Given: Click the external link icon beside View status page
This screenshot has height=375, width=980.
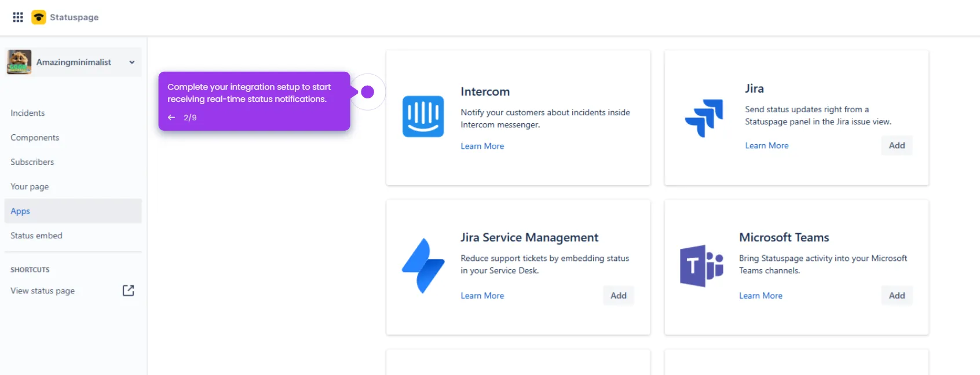Looking at the screenshot, I should 129,291.
